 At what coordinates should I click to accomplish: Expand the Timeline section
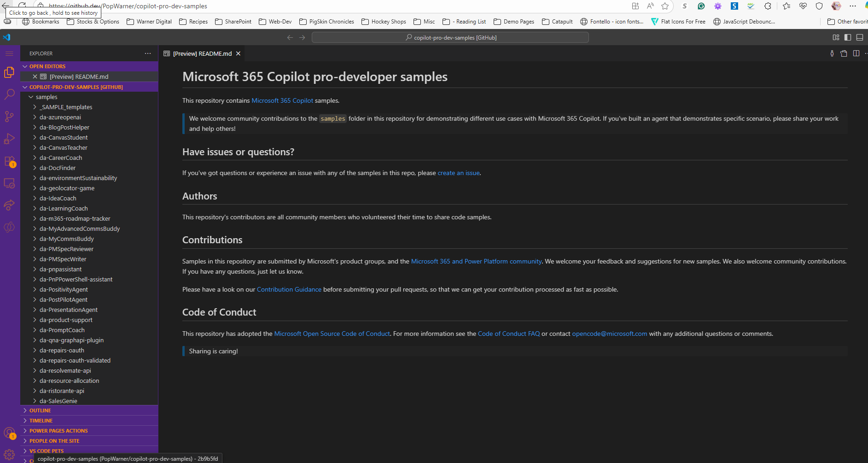89,421
